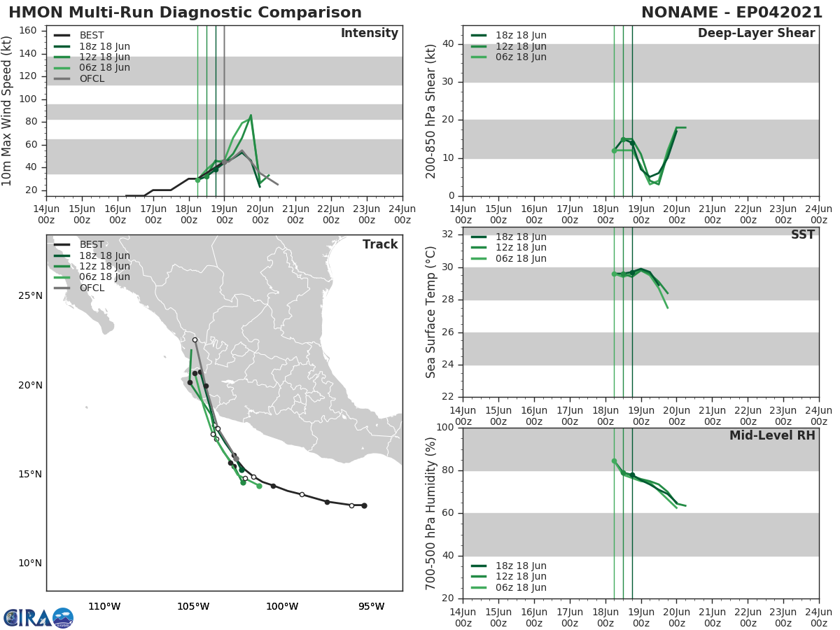Click the CIRA logo icon
840x630 pixels.
[38, 617]
